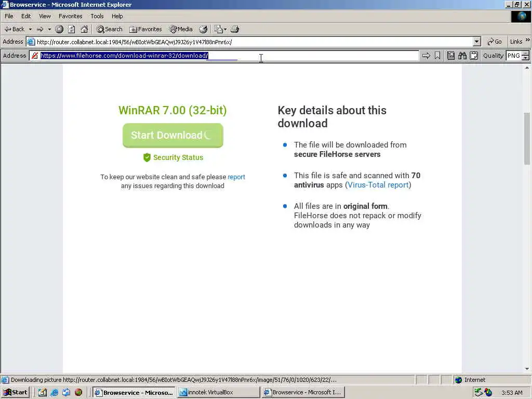This screenshot has height=399, width=532.
Task: Refresh the page with the Refresh icon
Action: pyautogui.click(x=71, y=29)
